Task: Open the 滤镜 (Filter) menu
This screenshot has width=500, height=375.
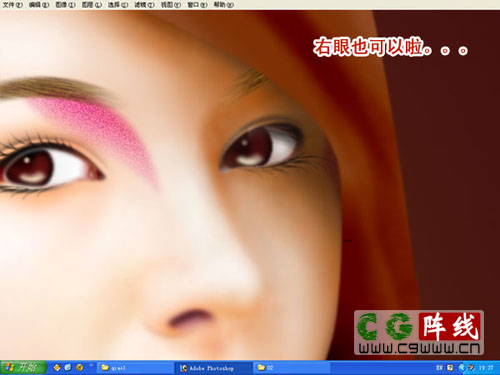Action: (x=144, y=5)
